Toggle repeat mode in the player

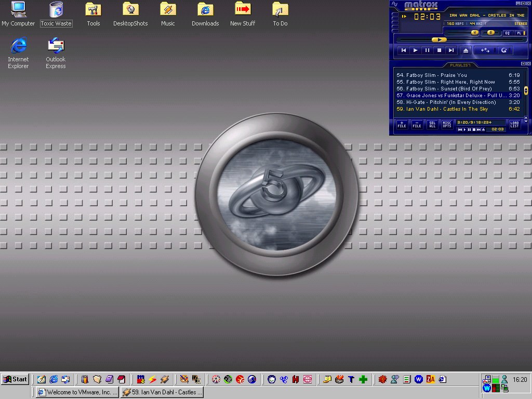point(503,50)
